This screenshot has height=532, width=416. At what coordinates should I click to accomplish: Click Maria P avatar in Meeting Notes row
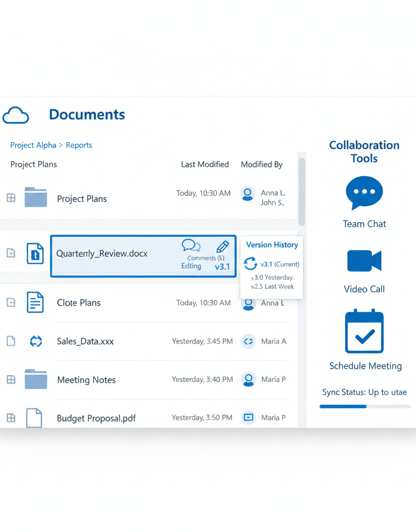click(x=248, y=379)
